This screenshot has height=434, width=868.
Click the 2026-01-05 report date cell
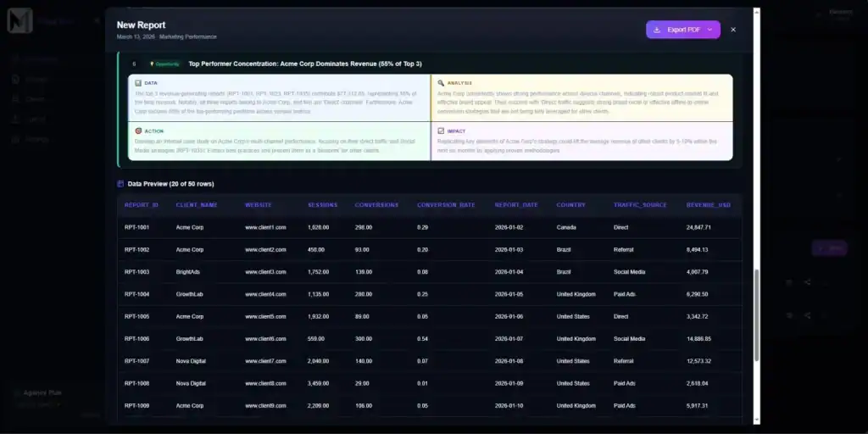point(509,294)
